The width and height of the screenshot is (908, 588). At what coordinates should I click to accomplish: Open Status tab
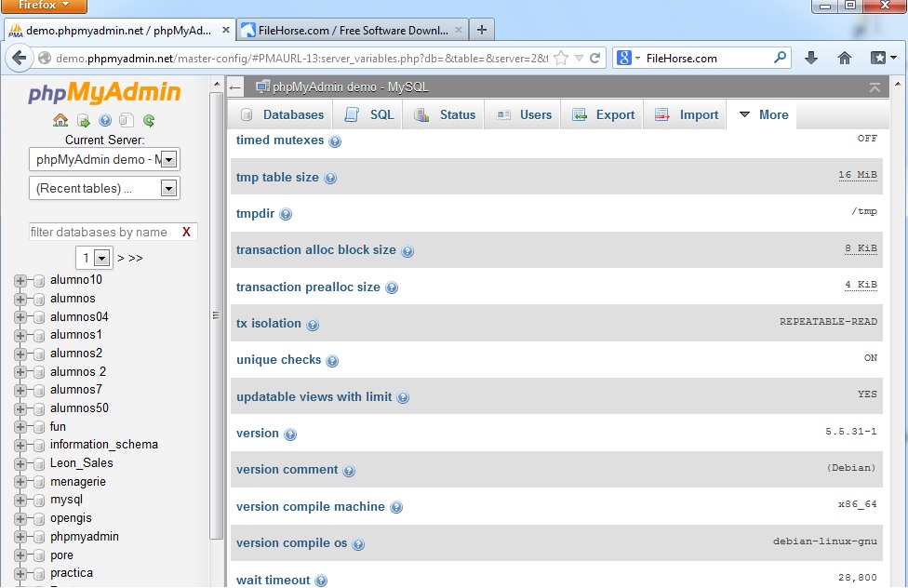(x=445, y=114)
